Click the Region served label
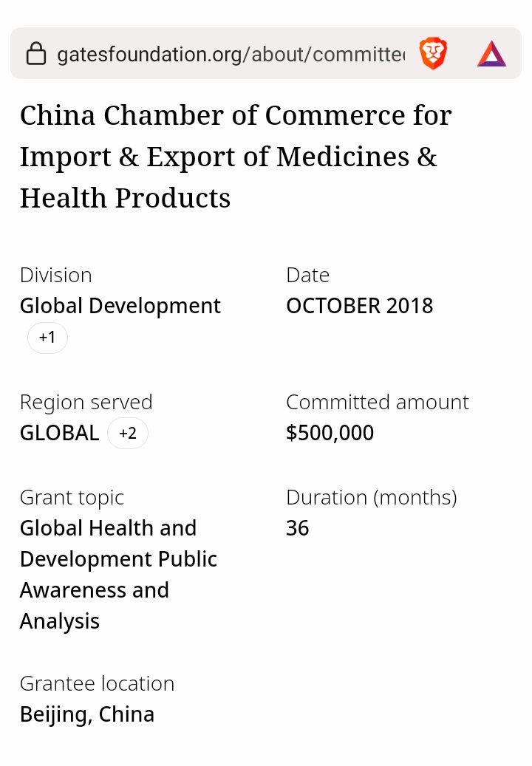 click(86, 402)
